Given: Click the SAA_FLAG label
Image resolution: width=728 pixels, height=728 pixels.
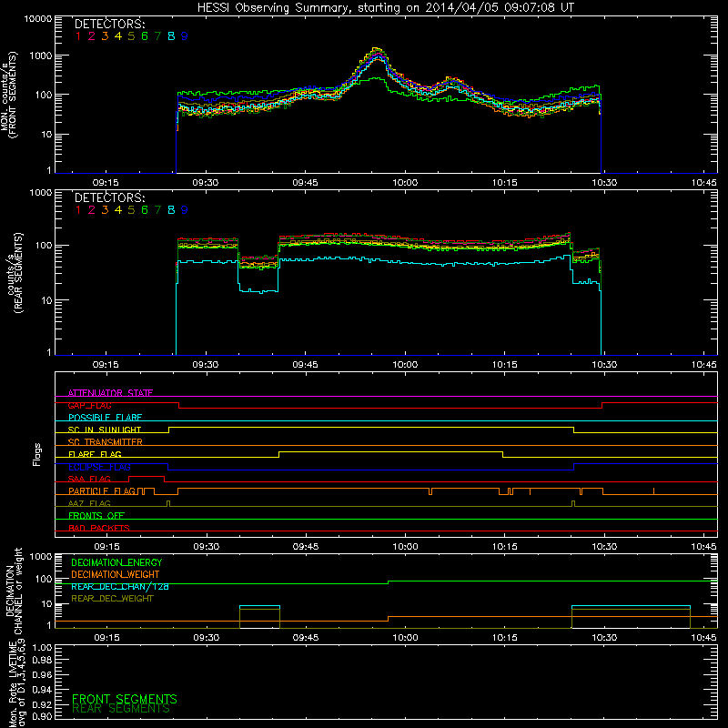Looking at the screenshot, I should tap(89, 479).
